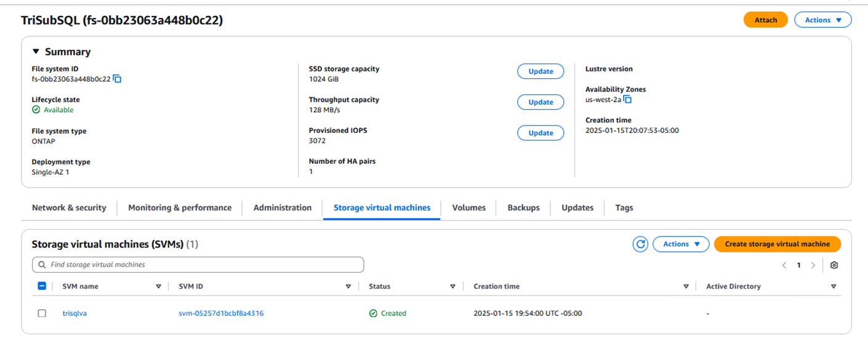Viewport: 868px width, 351px height.
Task: Go to previous page of SVMs
Action: coord(784,265)
